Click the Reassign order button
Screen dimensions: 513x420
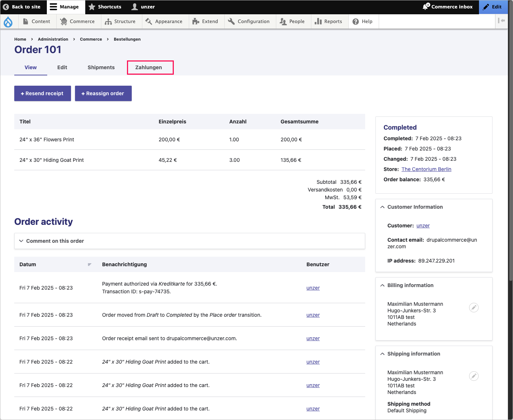(103, 93)
